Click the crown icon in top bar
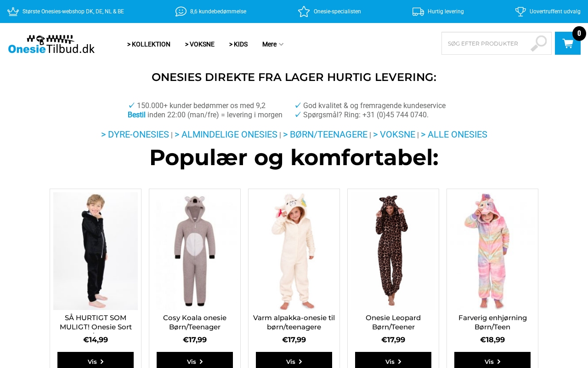This screenshot has width=588, height=368. coord(13,11)
